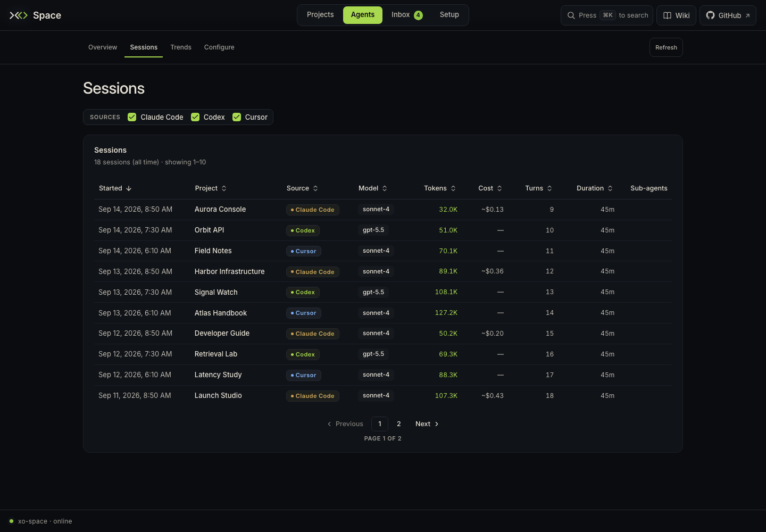
Task: Switch to the Configure tab
Action: (x=219, y=47)
